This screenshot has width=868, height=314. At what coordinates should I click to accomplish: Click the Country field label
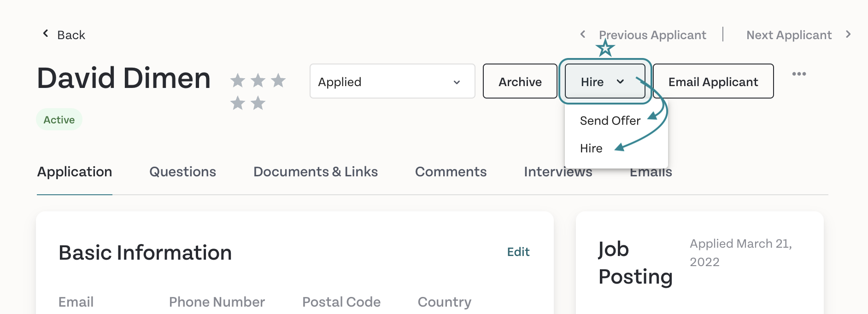pyautogui.click(x=445, y=302)
